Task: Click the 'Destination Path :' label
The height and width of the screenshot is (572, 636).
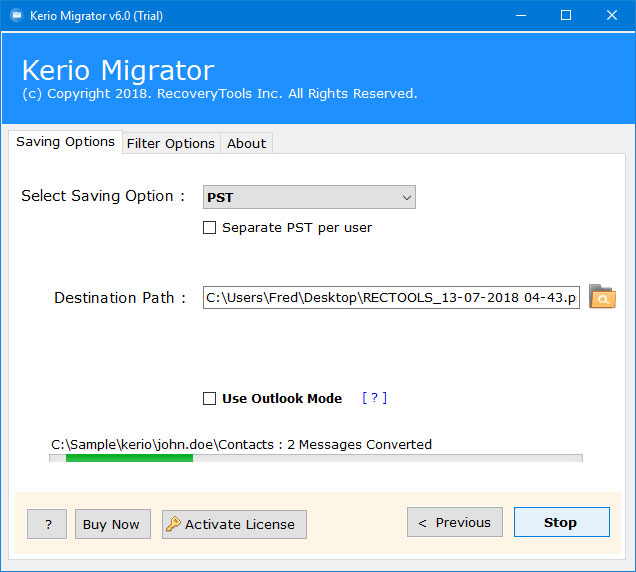Action: [x=120, y=298]
